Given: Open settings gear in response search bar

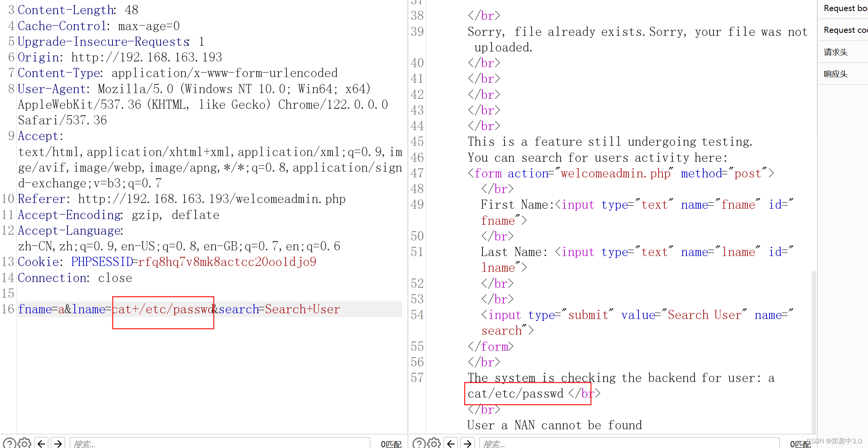Looking at the screenshot, I should pyautogui.click(x=434, y=443).
